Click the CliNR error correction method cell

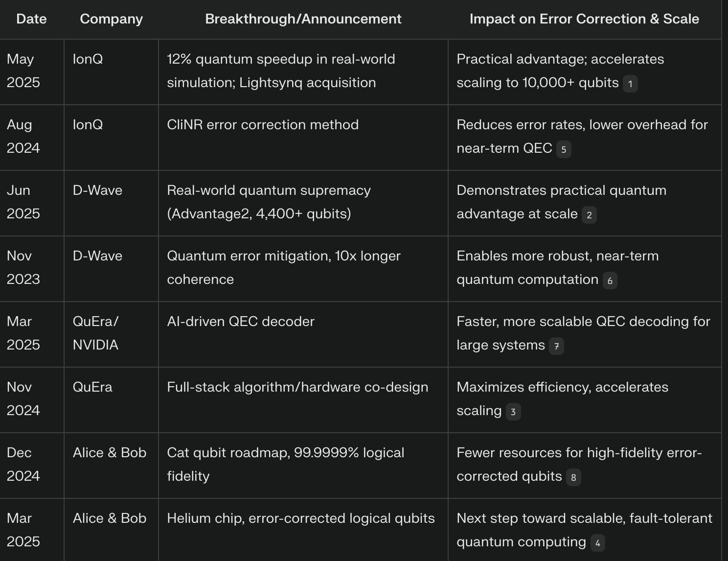(x=263, y=125)
